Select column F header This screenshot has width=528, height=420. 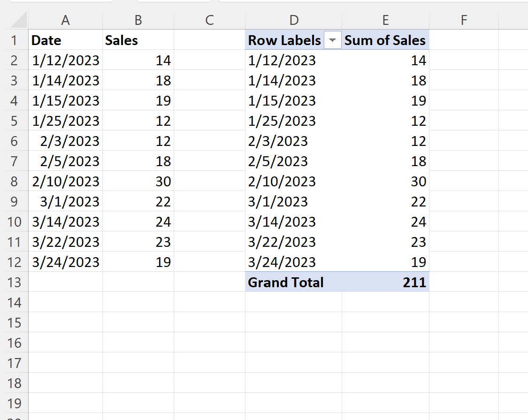(463, 20)
